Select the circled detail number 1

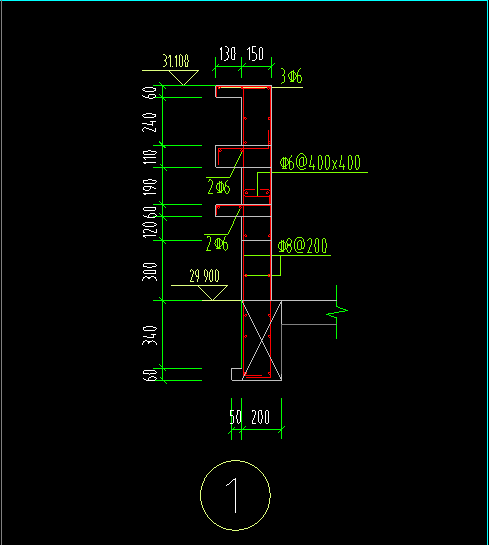pos(235,495)
